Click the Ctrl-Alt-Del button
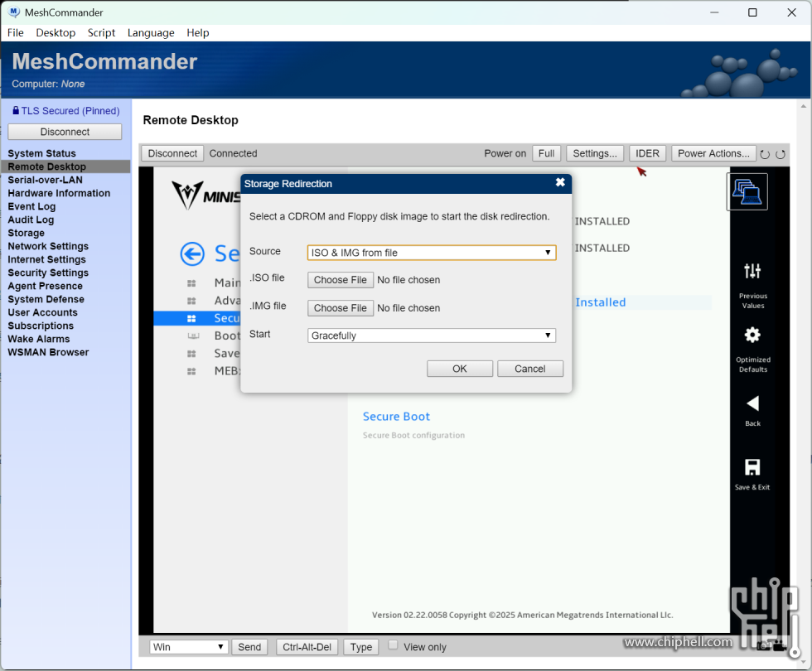The width and height of the screenshot is (812, 671). (307, 647)
